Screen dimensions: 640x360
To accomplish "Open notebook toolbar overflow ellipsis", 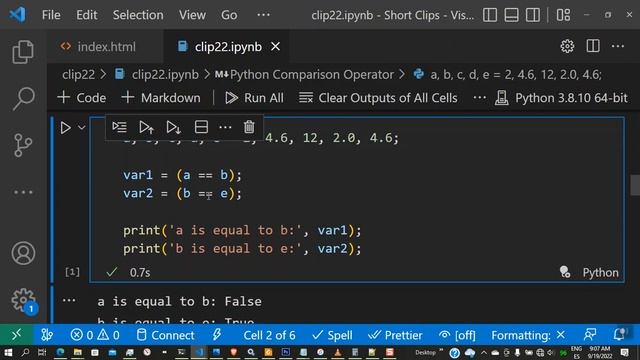I will pyautogui.click(x=479, y=98).
